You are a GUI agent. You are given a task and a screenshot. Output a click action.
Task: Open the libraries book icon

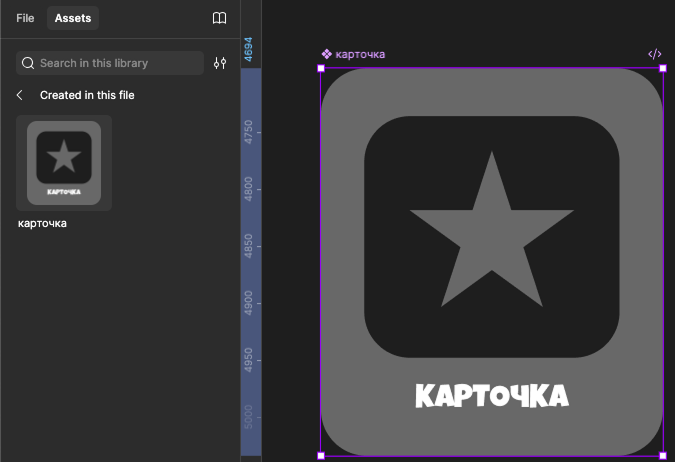(220, 18)
